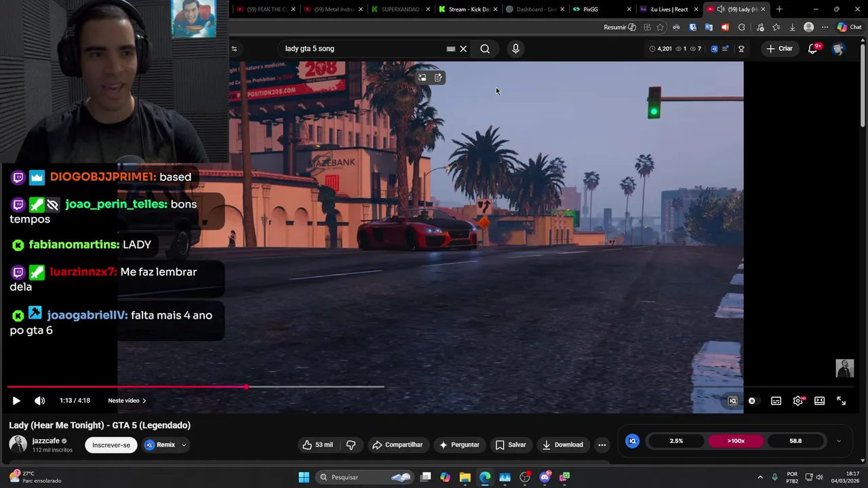Click the vidIQ icon in player controls
Image resolution: width=868 pixels, height=488 pixels.
732,401
